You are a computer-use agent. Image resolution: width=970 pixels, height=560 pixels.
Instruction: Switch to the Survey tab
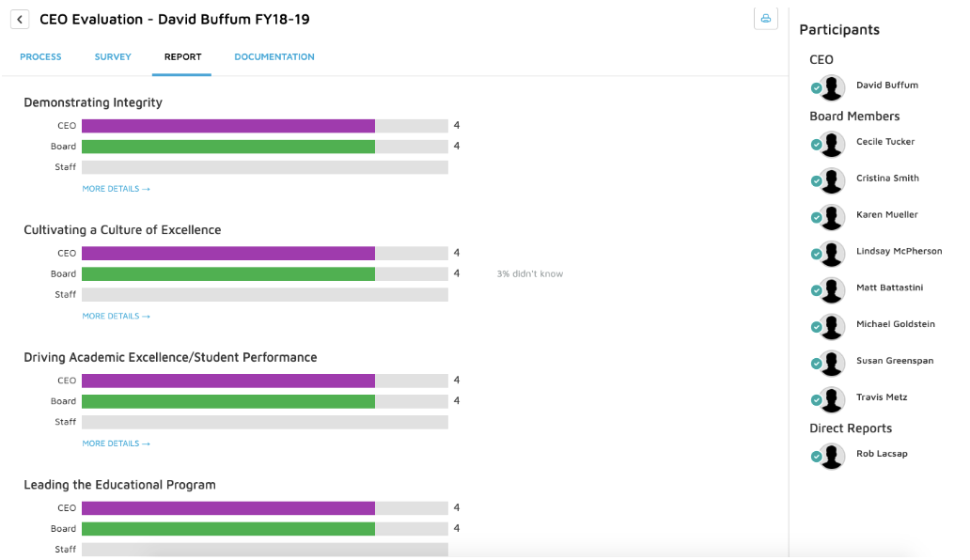[113, 56]
